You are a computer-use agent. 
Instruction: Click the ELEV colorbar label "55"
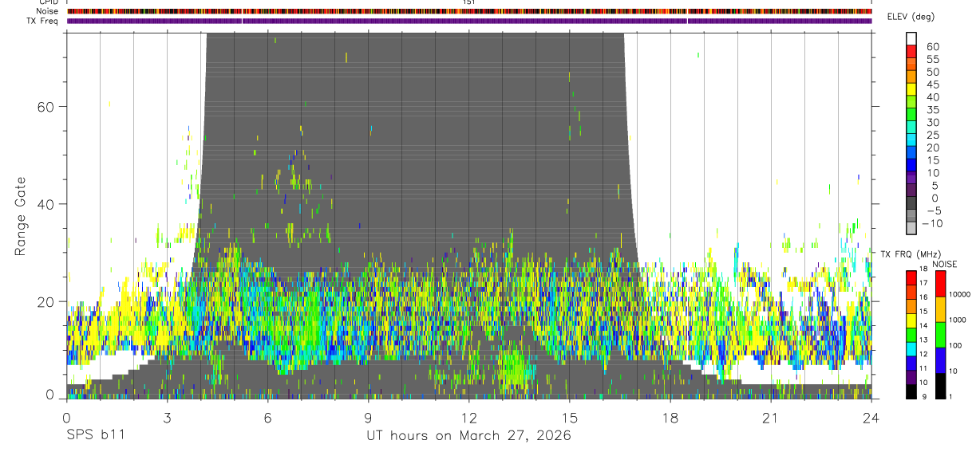coord(932,59)
